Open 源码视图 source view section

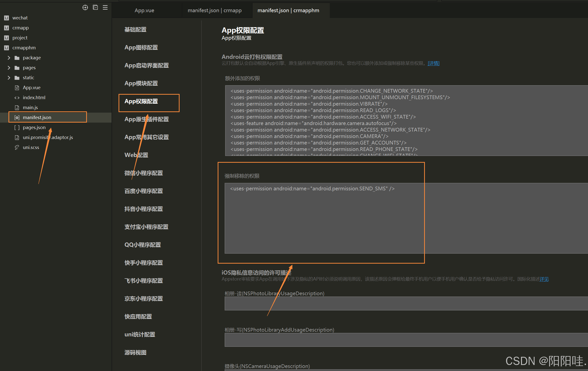[135, 352]
